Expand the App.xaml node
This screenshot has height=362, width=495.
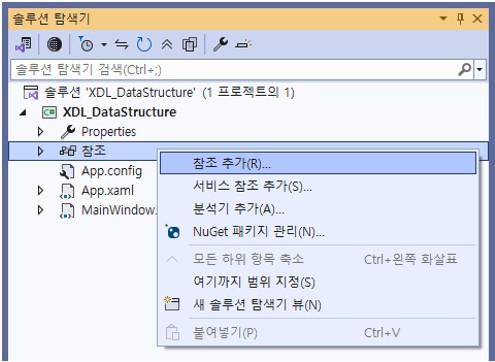click(40, 190)
